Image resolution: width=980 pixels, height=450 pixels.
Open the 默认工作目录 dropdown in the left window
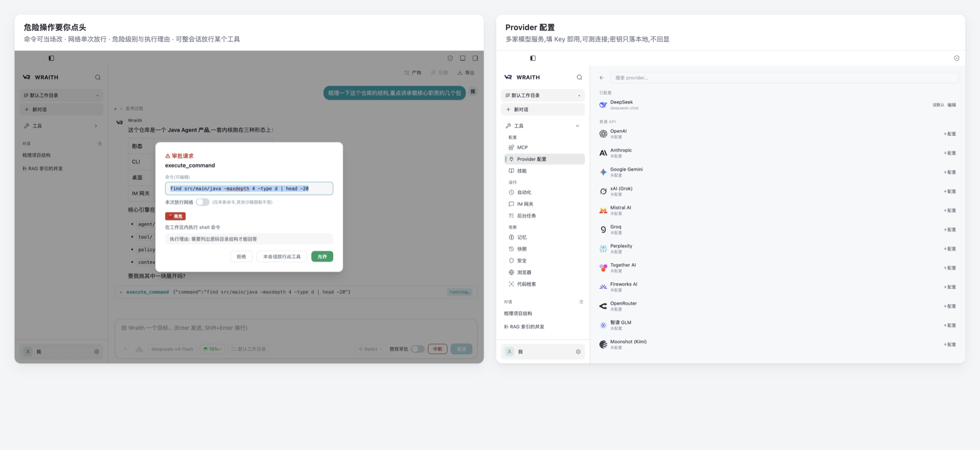tap(61, 95)
